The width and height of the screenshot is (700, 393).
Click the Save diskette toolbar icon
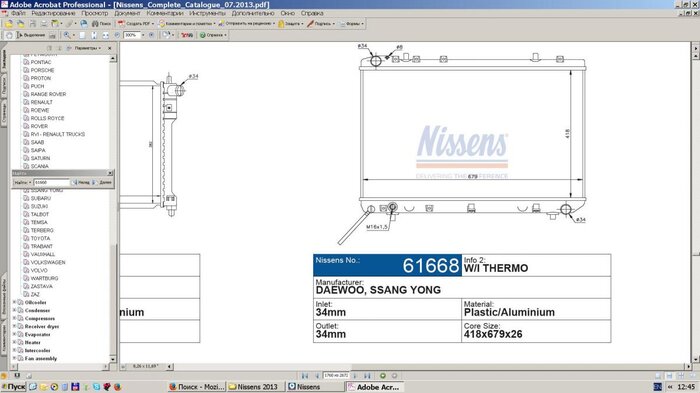33,24
